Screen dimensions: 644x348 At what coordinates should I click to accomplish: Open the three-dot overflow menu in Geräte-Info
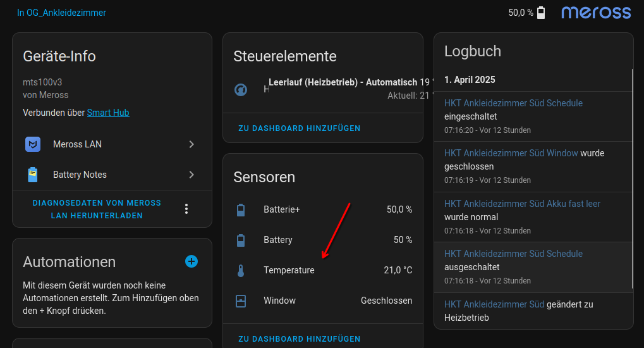pos(186,209)
